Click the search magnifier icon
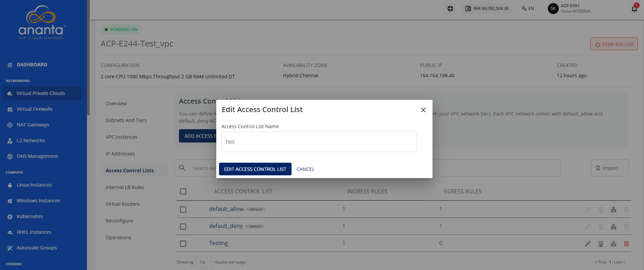644x270 pixels. pyautogui.click(x=182, y=168)
